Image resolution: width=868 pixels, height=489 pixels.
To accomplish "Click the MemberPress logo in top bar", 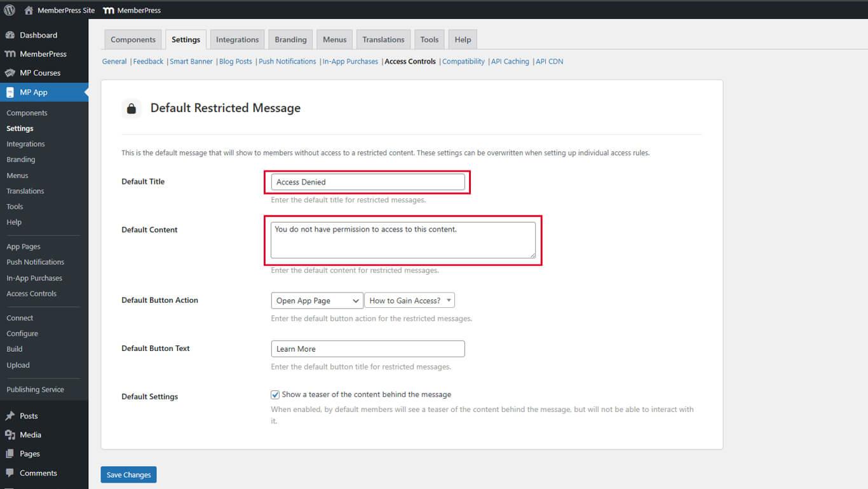I will 109,10.
